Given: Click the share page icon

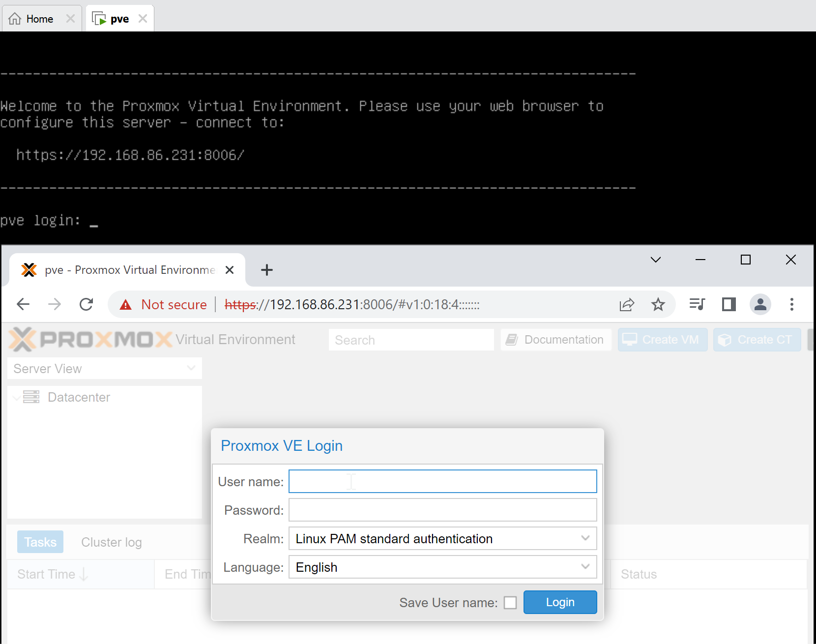Looking at the screenshot, I should (627, 305).
